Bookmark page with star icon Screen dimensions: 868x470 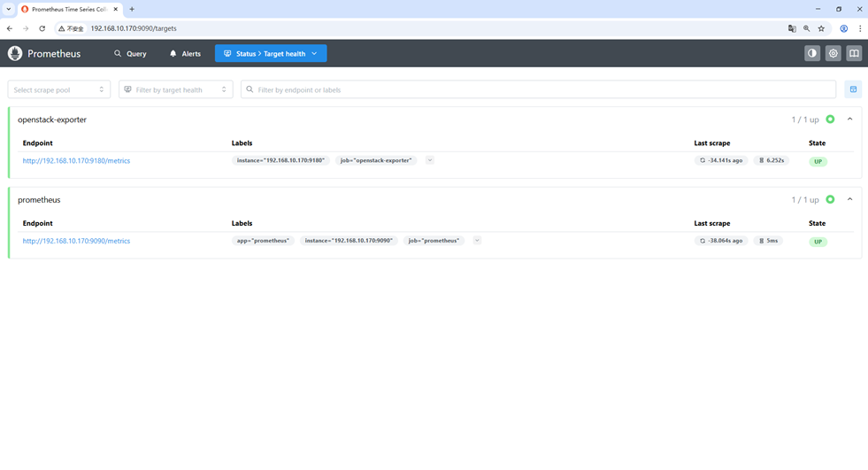821,28
